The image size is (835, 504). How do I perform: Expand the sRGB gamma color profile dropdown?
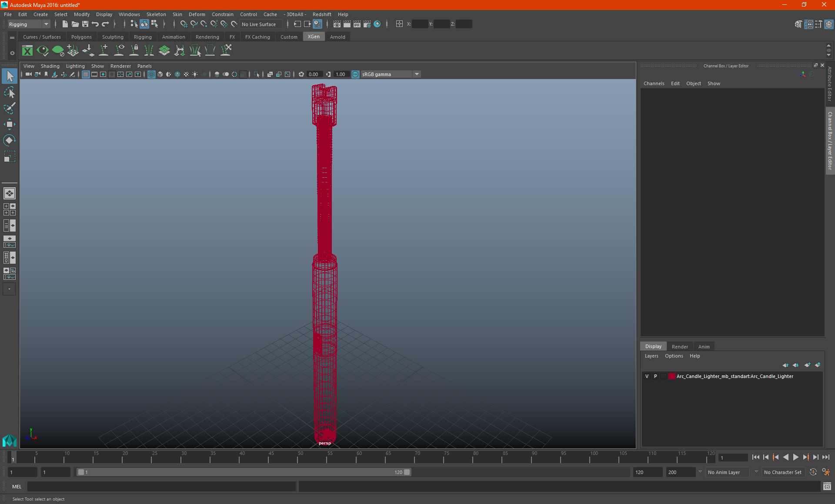coord(418,74)
